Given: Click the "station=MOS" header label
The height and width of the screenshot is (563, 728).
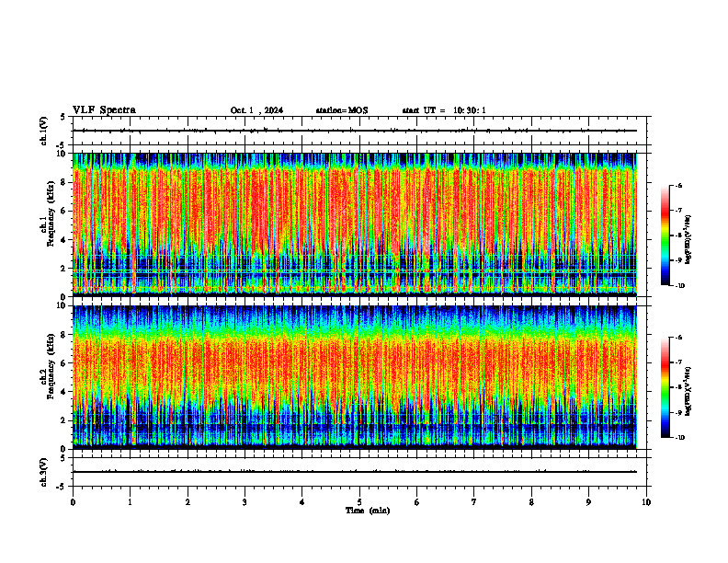Looking at the screenshot, I should tap(342, 110).
